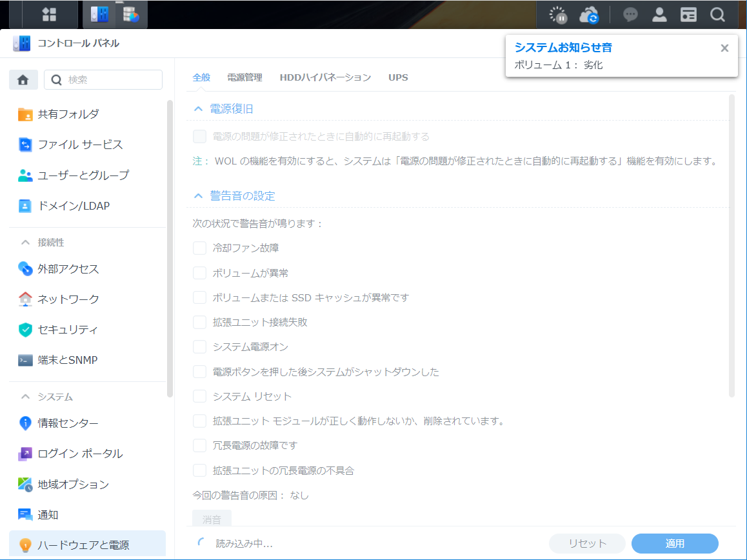Open the paused background tasks icon
This screenshot has width=747, height=560.
pyautogui.click(x=558, y=15)
